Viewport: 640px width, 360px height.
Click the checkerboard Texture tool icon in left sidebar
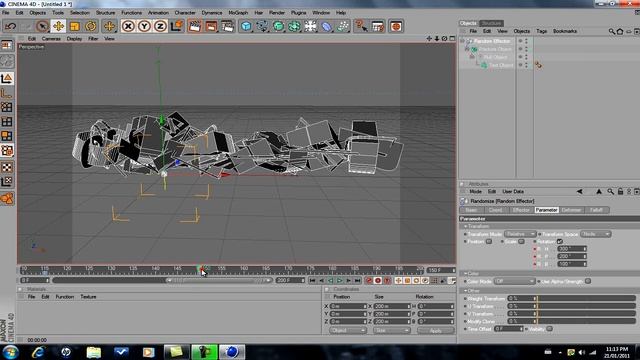pyautogui.click(x=7, y=167)
